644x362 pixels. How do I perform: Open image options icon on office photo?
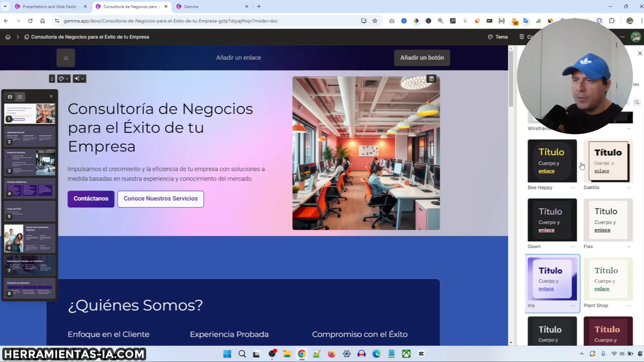point(431,78)
